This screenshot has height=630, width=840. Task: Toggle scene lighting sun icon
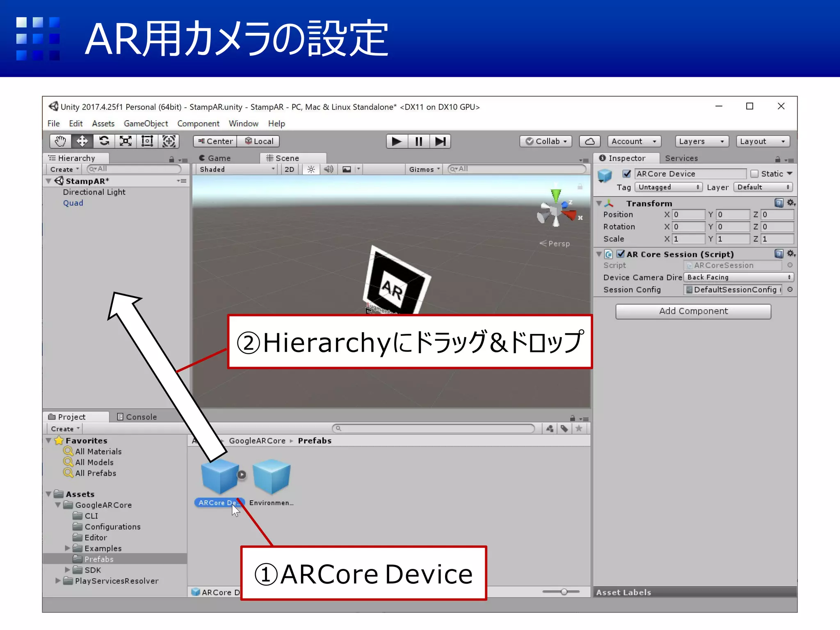coord(311,169)
